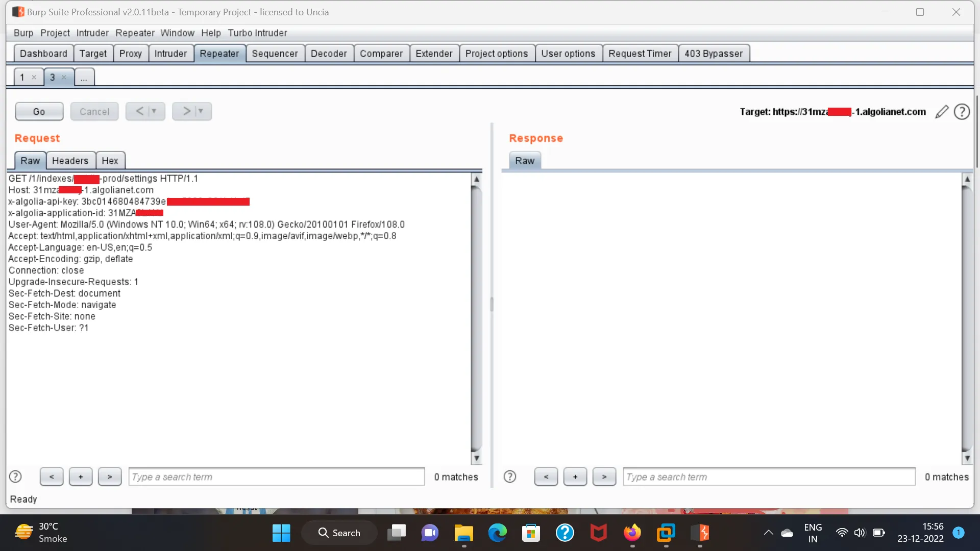Click response search help icon
The width and height of the screenshot is (980, 551).
509,477
